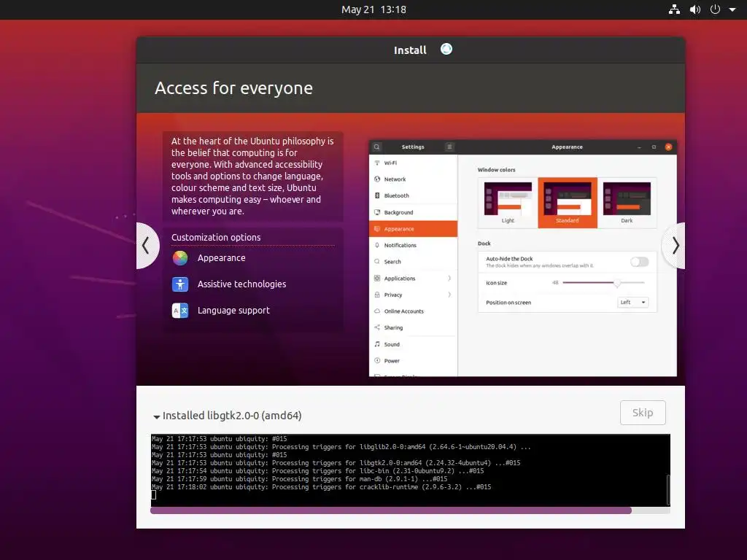
Task: Open the Position on screen Left dropdown
Action: pyautogui.click(x=633, y=303)
